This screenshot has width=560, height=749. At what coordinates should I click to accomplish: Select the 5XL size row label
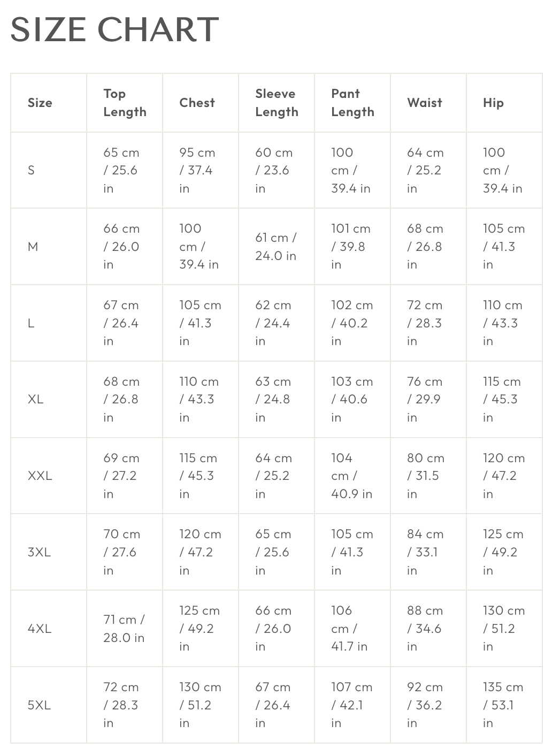[39, 705]
